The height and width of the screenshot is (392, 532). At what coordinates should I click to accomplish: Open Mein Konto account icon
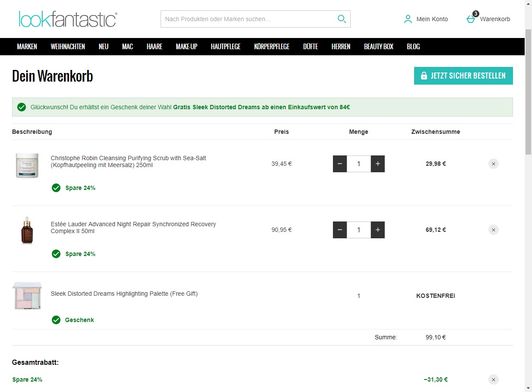(x=408, y=19)
